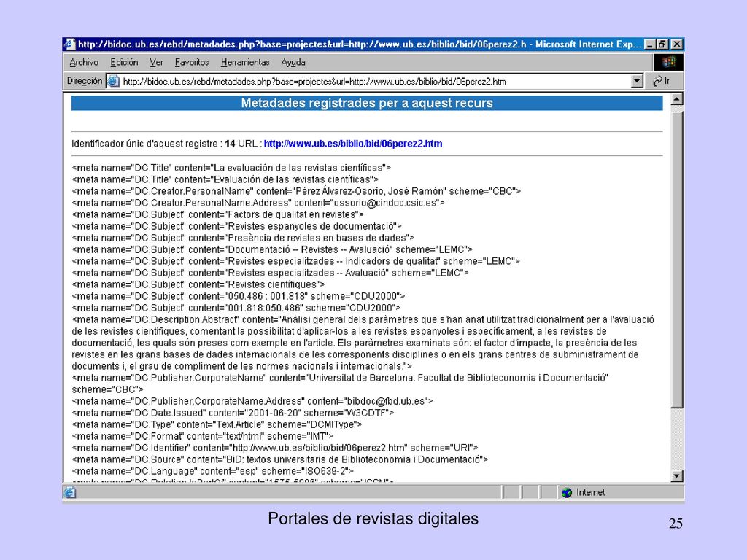Click the page icon in address bar

tap(113, 82)
